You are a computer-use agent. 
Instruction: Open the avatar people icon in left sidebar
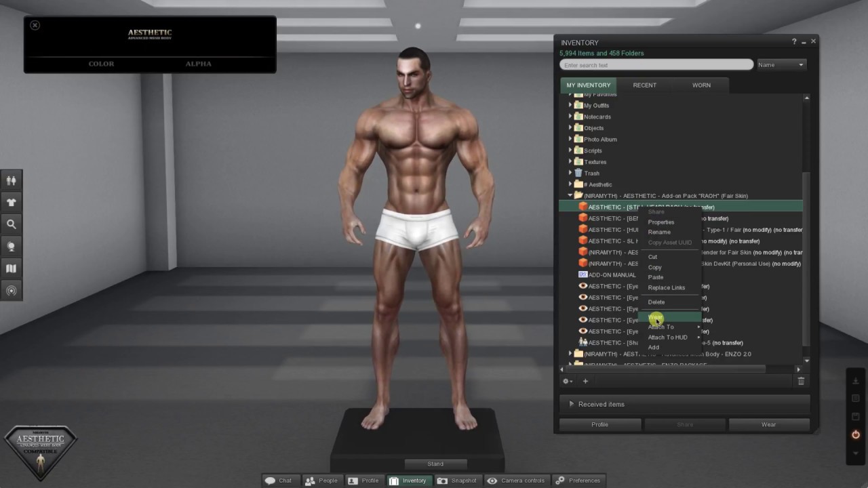pyautogui.click(x=11, y=180)
